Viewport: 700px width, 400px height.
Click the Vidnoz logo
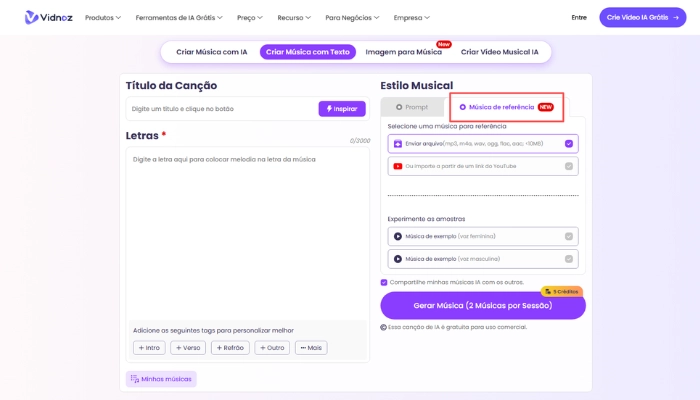[x=48, y=17]
